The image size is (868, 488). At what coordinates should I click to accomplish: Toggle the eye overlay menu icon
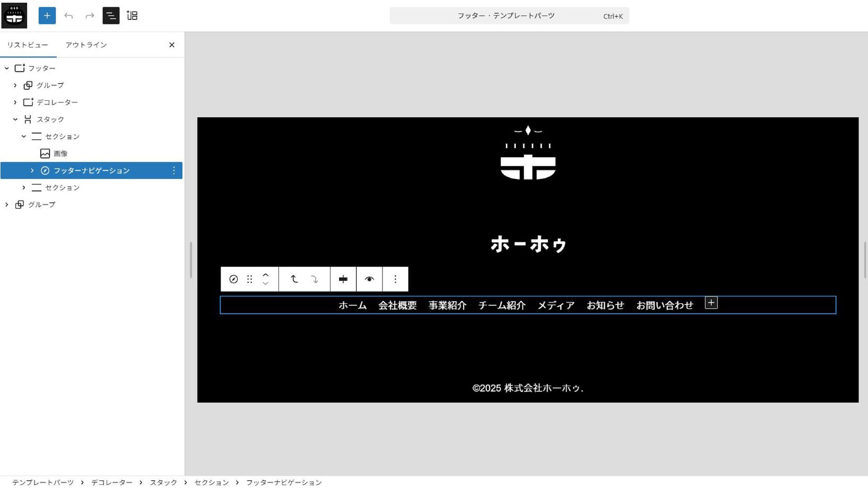pos(369,279)
